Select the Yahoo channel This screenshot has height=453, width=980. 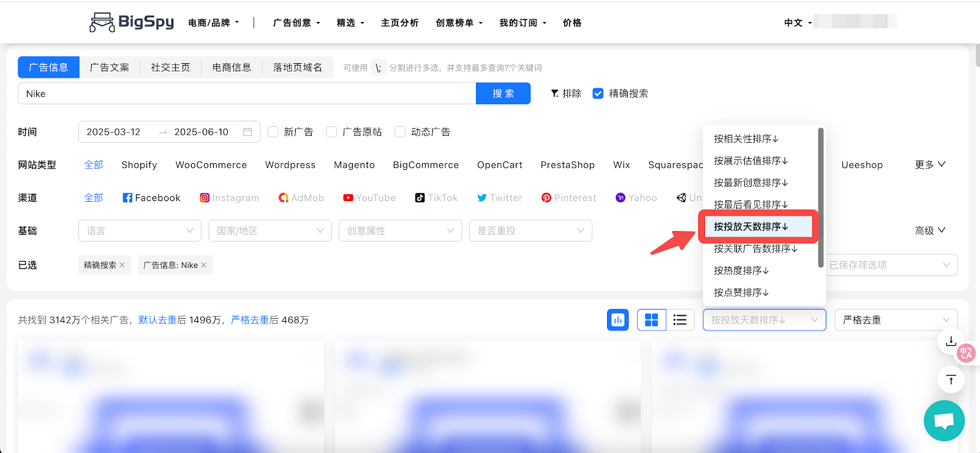coord(636,197)
